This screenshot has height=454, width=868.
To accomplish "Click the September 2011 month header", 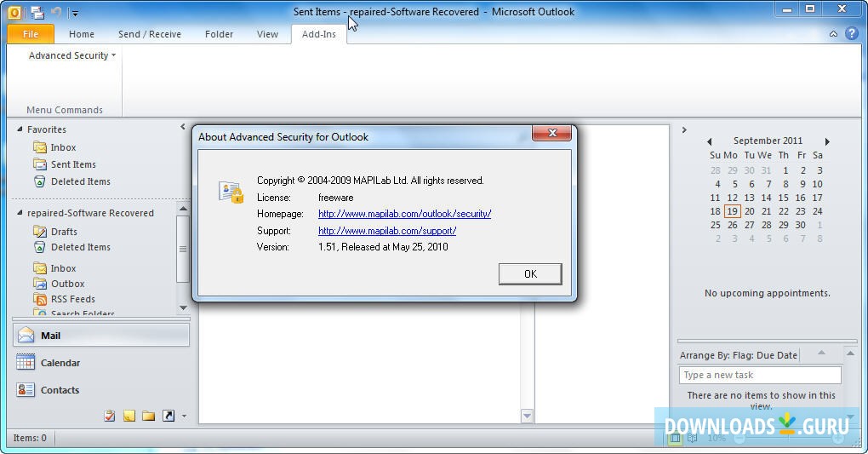I will click(768, 141).
